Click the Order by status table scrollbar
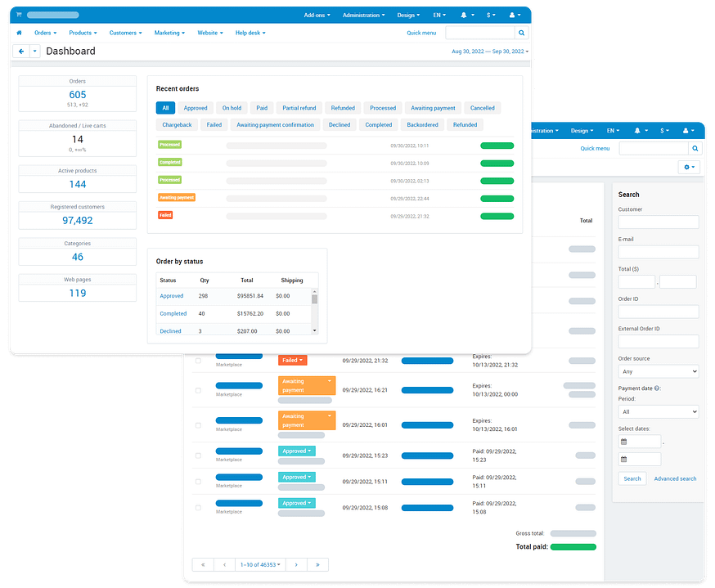The image size is (715, 588). pyautogui.click(x=314, y=311)
